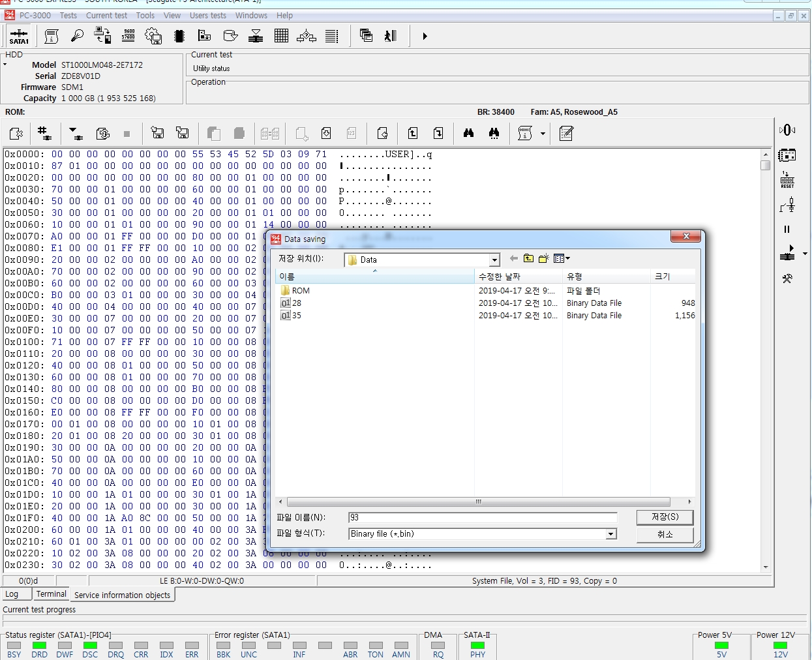812x660 pixels.
Task: Go back using the arrow in Data saving dialog
Action: 514,258
